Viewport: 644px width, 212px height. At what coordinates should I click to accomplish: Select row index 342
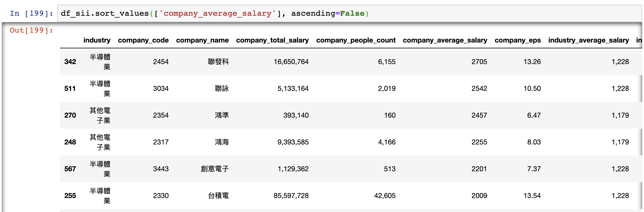pyautogui.click(x=70, y=62)
